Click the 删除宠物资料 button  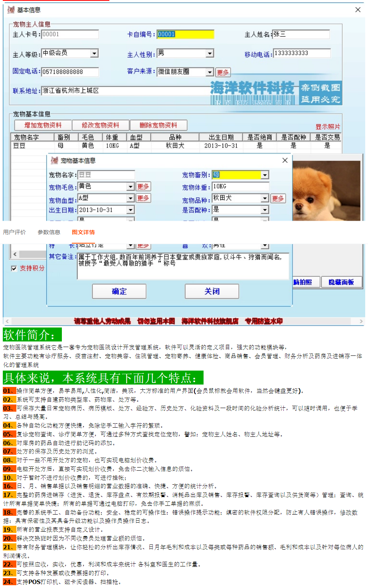158,125
